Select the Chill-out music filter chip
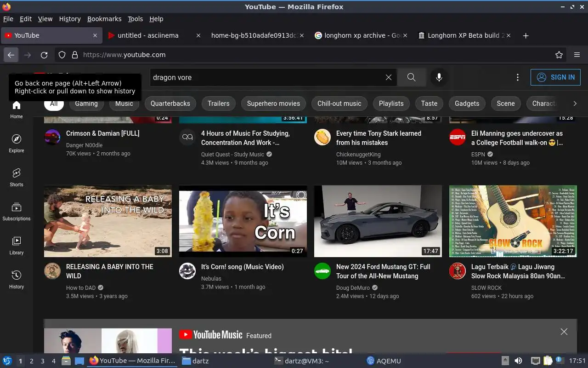The height and width of the screenshot is (368, 588). (x=339, y=103)
